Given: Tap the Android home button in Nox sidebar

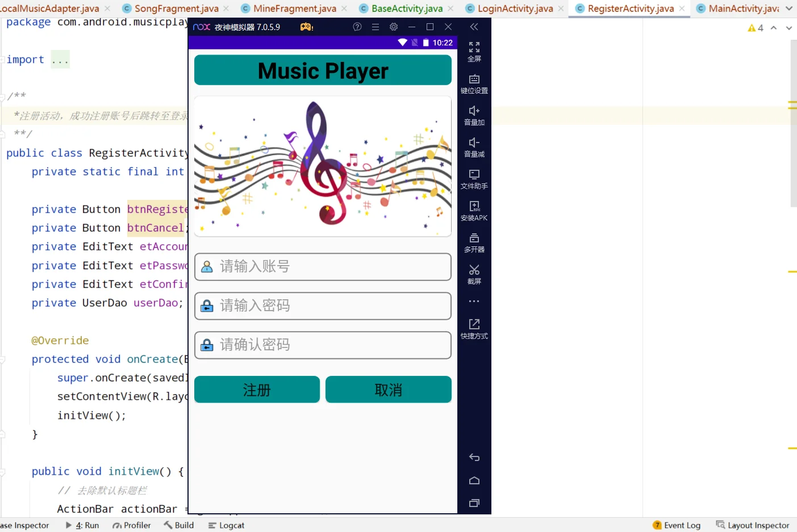Looking at the screenshot, I should [x=474, y=480].
